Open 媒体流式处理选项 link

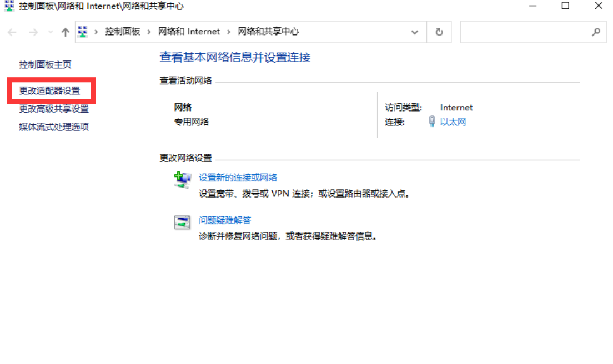pos(54,127)
